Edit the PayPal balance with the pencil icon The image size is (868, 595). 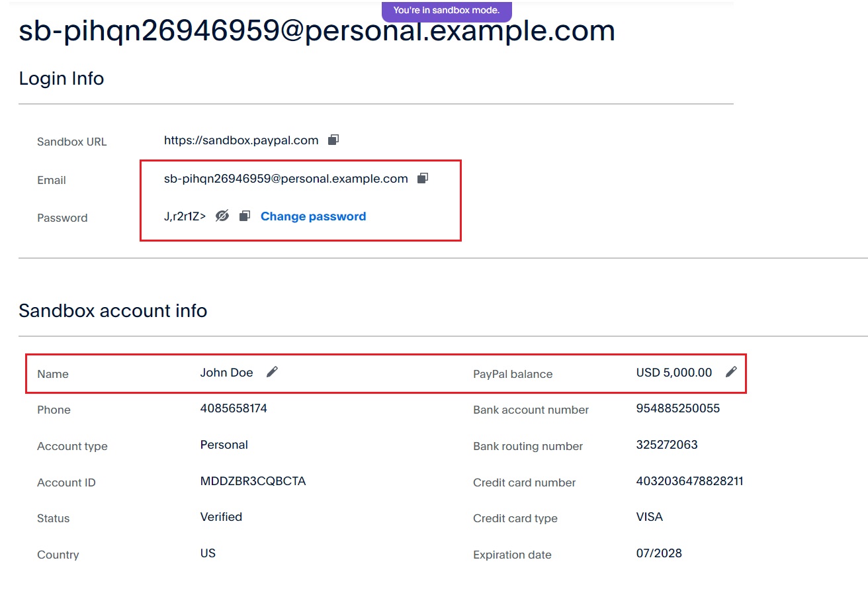730,372
